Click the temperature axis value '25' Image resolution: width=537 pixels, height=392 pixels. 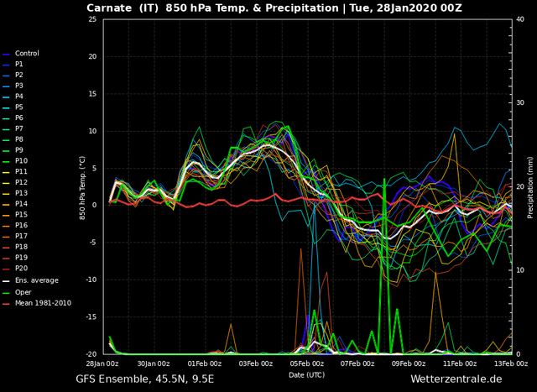92,19
